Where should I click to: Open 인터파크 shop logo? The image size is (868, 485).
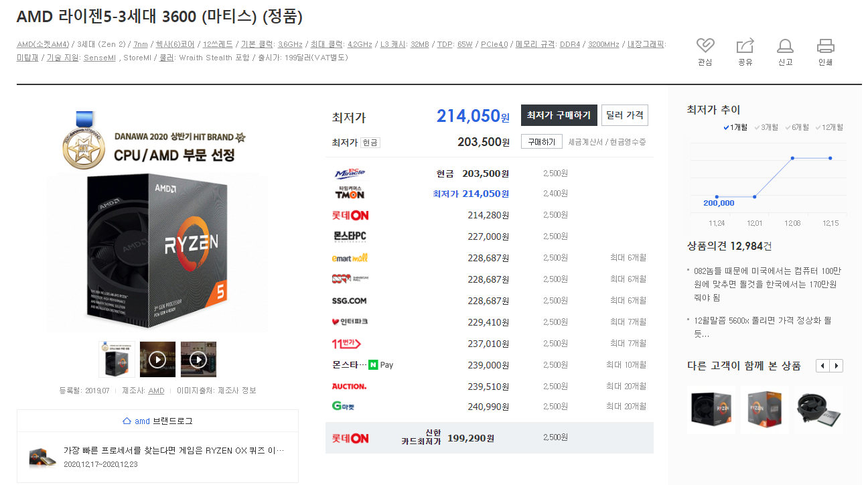coord(350,322)
